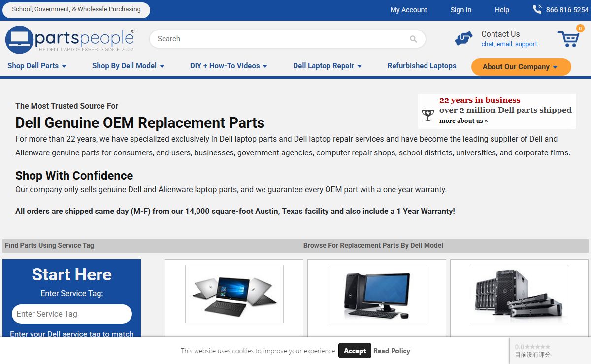591x364 pixels.
Task: Click 'Start Here' heading
Action: click(x=72, y=274)
